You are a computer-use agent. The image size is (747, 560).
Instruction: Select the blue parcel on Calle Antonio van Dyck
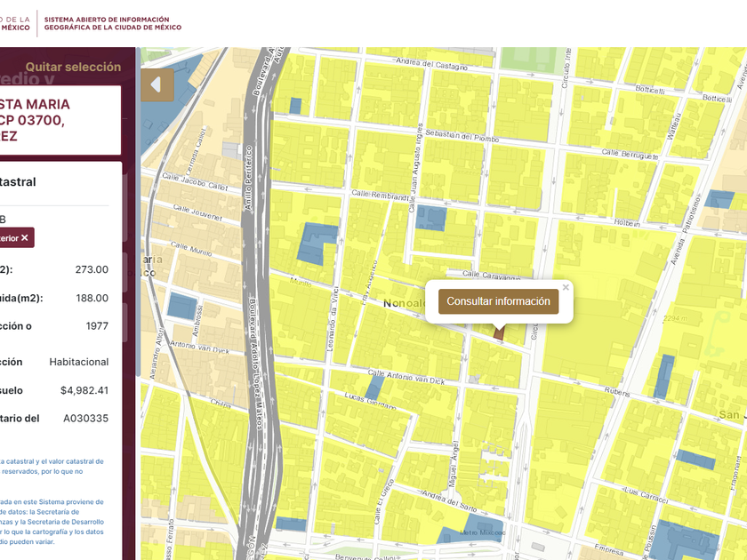pyautogui.click(x=374, y=388)
